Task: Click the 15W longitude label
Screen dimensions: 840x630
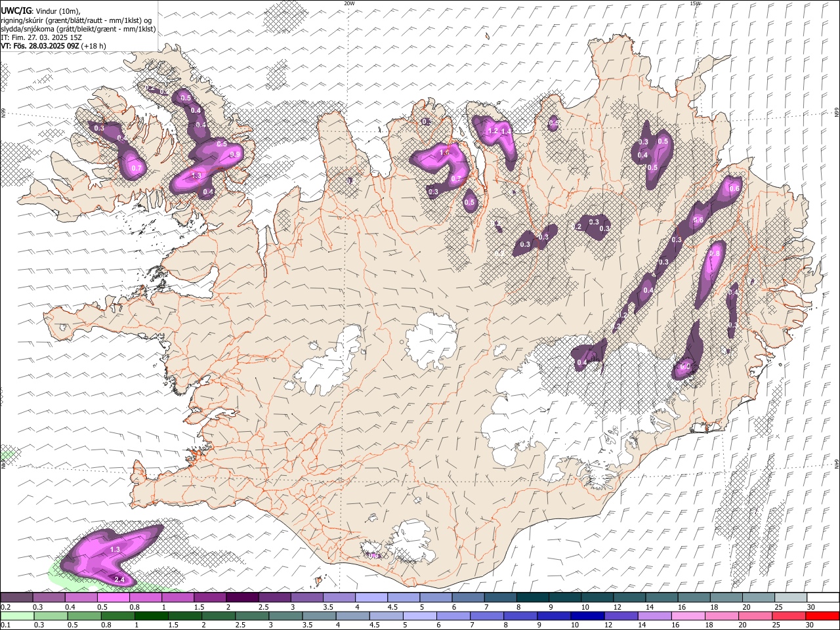Action: 695,3
